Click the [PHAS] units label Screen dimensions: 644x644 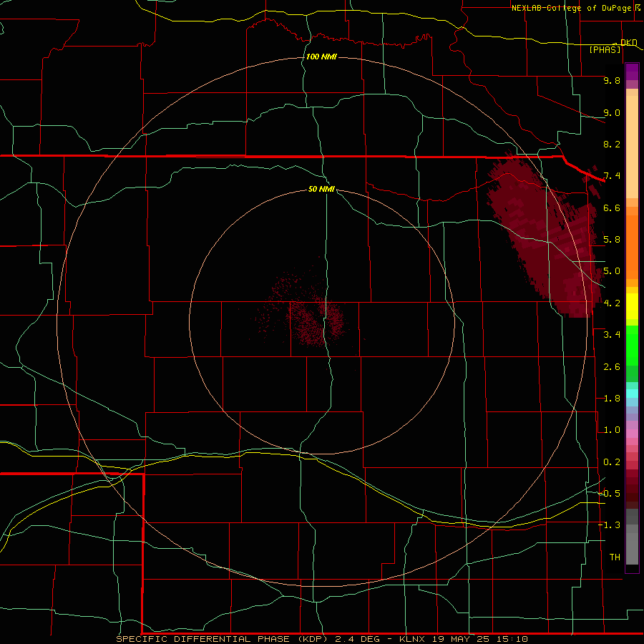(605, 49)
